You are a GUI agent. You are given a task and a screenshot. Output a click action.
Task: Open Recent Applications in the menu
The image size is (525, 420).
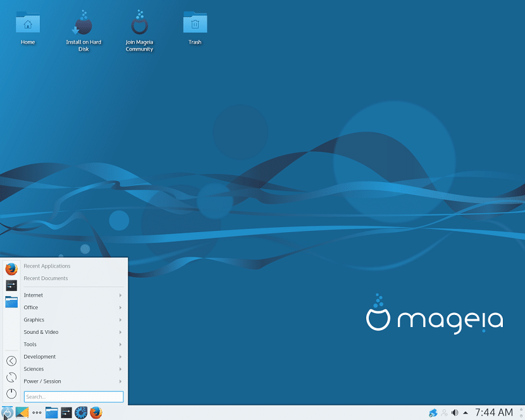[48, 266]
